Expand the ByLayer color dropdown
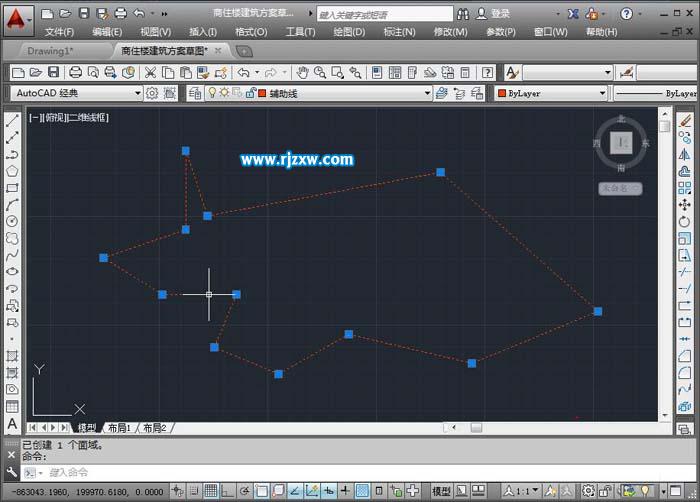 602,93
